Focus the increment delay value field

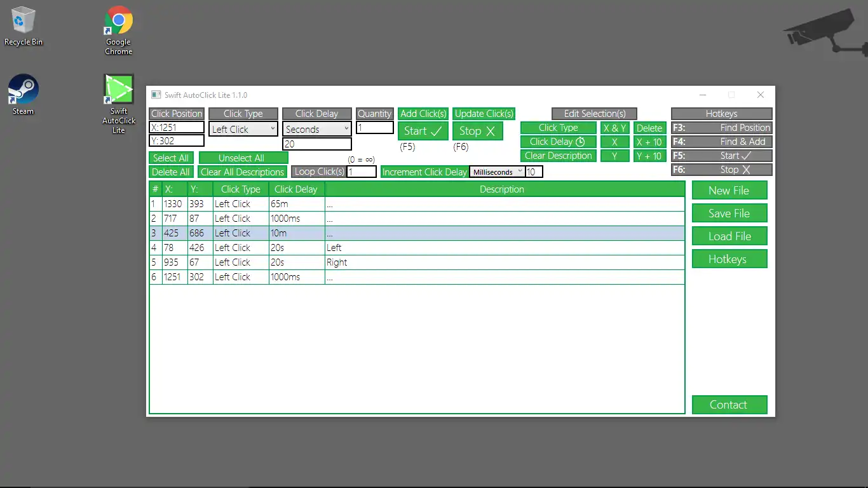pos(534,172)
